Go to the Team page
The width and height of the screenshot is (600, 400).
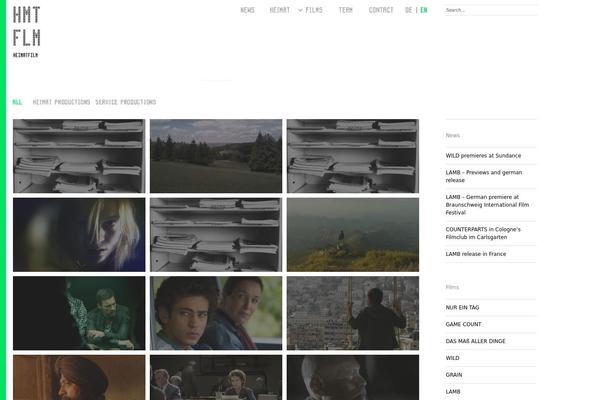click(x=345, y=10)
